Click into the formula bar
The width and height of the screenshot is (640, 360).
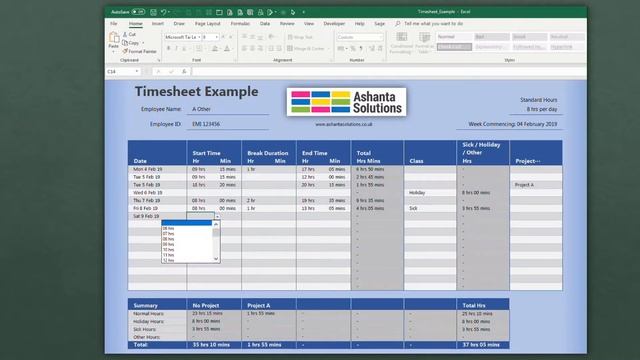tap(389, 71)
